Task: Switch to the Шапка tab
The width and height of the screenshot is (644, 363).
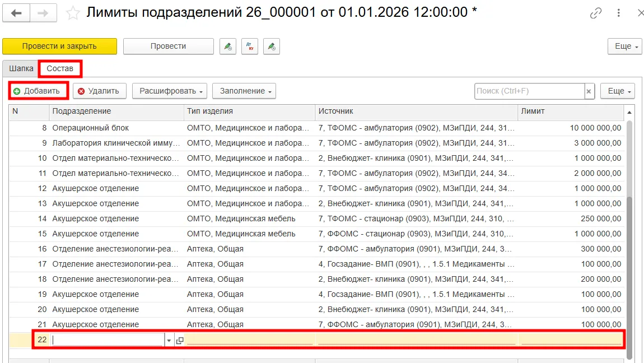Action: (x=21, y=68)
